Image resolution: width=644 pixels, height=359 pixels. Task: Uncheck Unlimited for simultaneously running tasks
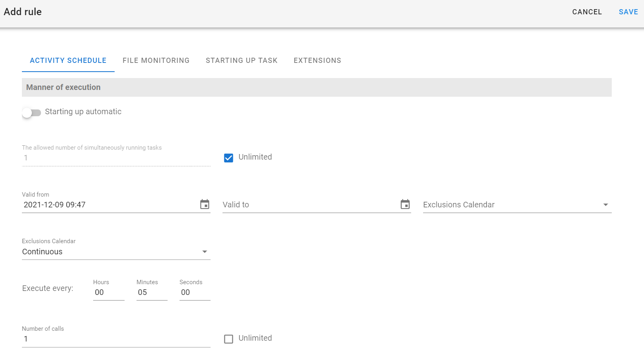(228, 158)
